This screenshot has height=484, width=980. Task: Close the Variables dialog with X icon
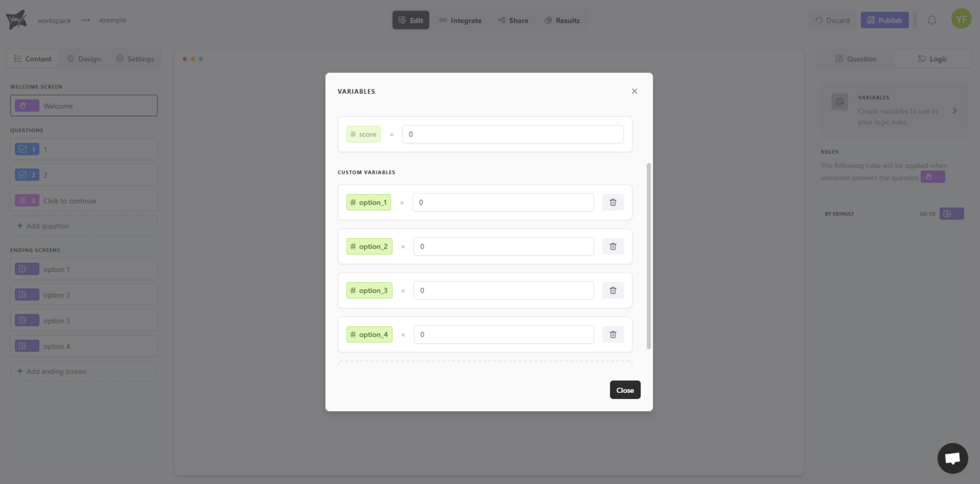634,91
